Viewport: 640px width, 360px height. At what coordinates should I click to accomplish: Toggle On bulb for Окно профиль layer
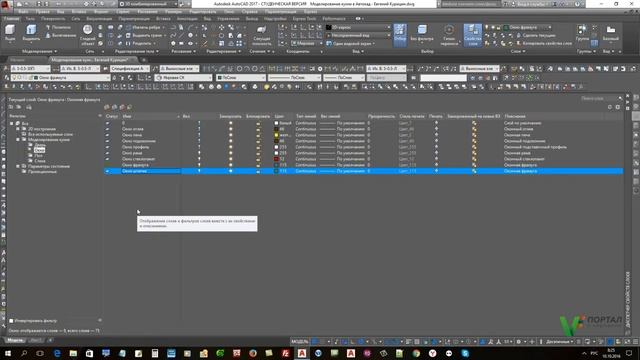[x=200, y=147]
